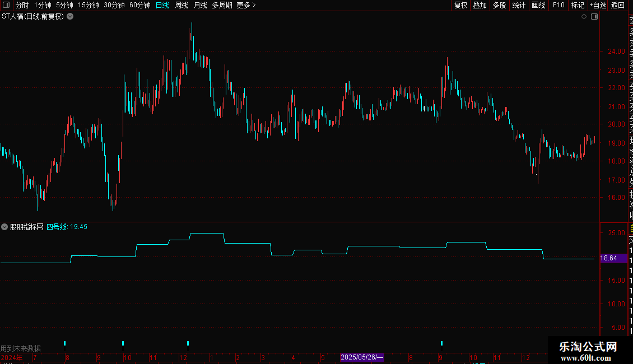Switch to 周线 weekly chart
This screenshot has width=633, height=364.
(181, 5)
